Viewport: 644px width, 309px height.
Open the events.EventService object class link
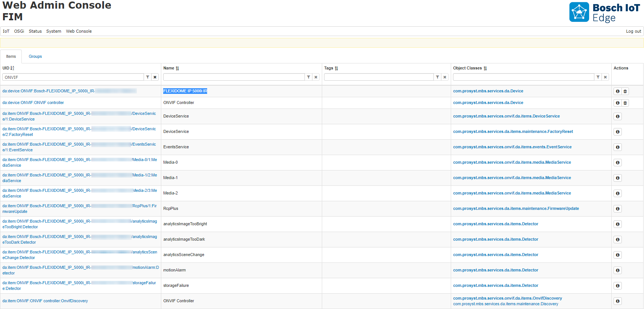[512, 147]
